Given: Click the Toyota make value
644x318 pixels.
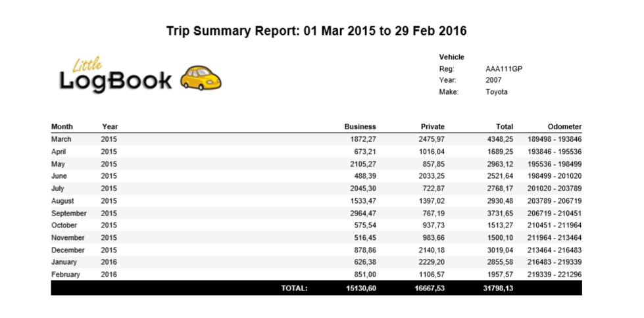Looking at the screenshot, I should tap(497, 92).
